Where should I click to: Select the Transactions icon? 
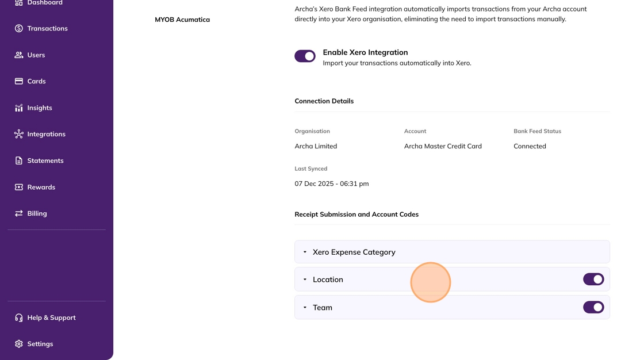pyautogui.click(x=17, y=28)
